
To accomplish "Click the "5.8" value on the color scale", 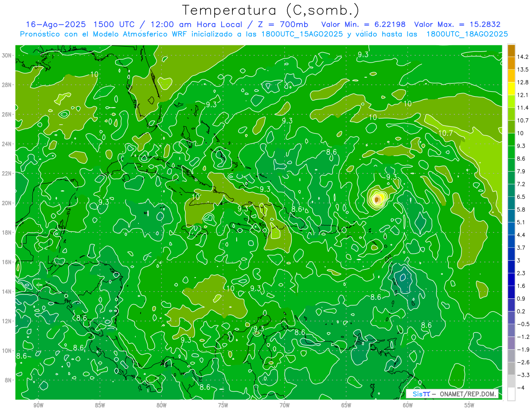I will pos(521,209).
